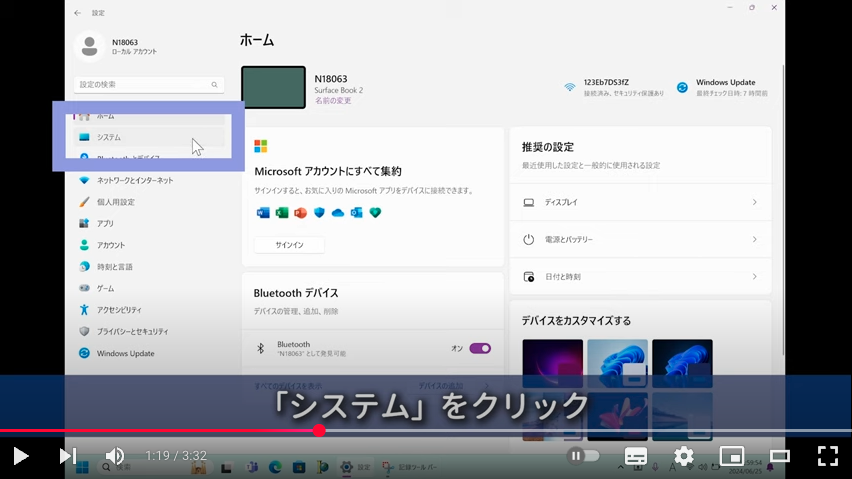Viewport: 852px width, 479px height.
Task: Open Microsoft Store from the taskbar
Action: [299, 467]
